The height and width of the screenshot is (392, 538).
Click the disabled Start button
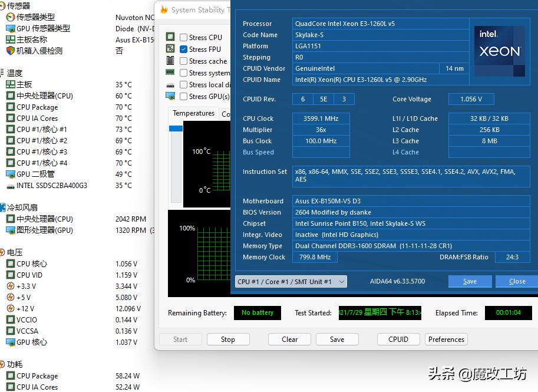[x=180, y=339]
